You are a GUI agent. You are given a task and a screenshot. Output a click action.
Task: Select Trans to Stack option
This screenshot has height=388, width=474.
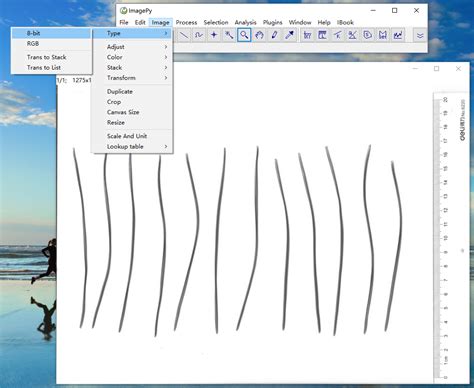(51, 57)
